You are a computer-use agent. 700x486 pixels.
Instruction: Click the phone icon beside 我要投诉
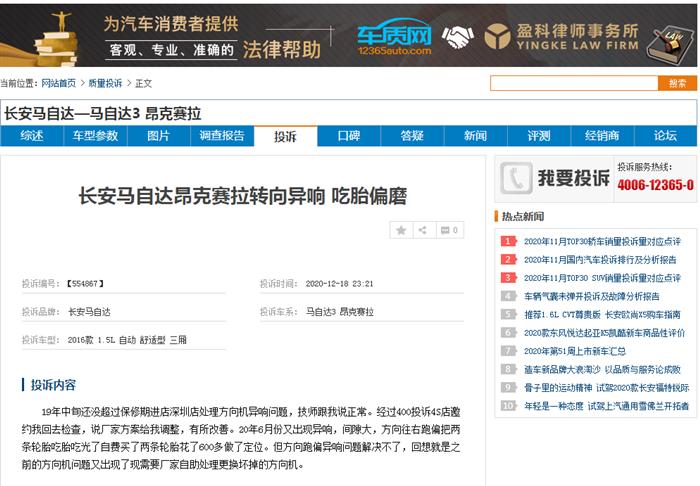click(516, 178)
